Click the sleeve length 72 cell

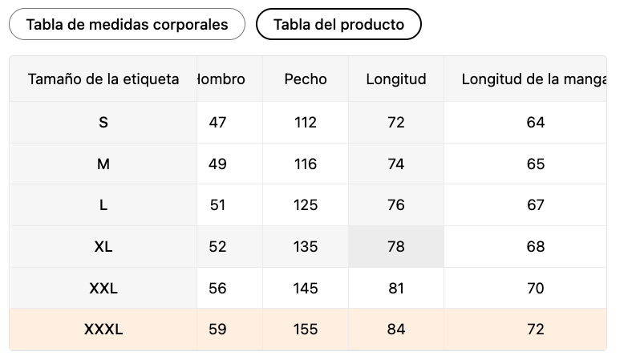click(536, 330)
